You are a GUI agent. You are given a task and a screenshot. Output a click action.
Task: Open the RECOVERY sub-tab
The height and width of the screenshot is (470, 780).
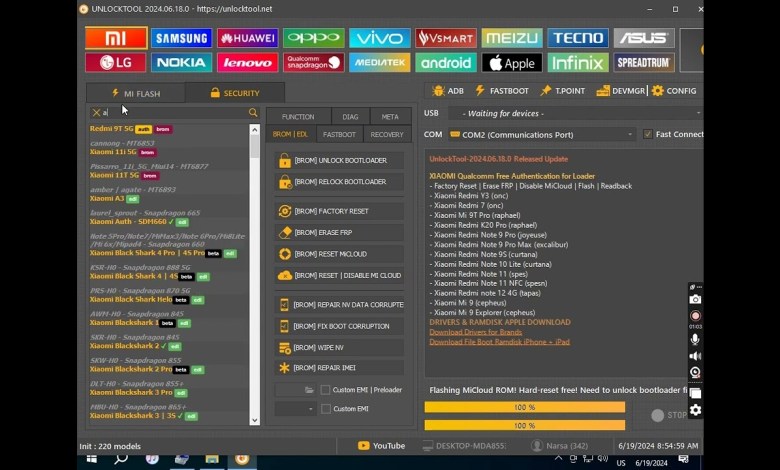point(387,134)
